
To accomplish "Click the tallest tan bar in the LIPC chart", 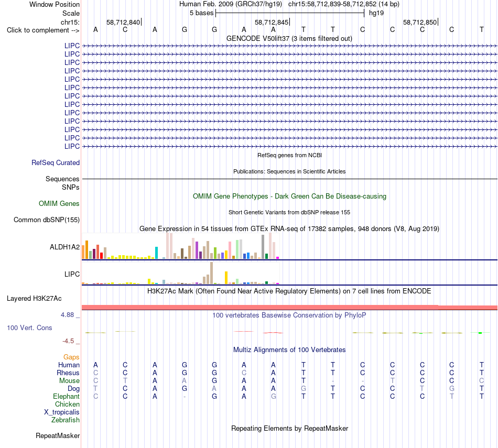I will (212, 273).
